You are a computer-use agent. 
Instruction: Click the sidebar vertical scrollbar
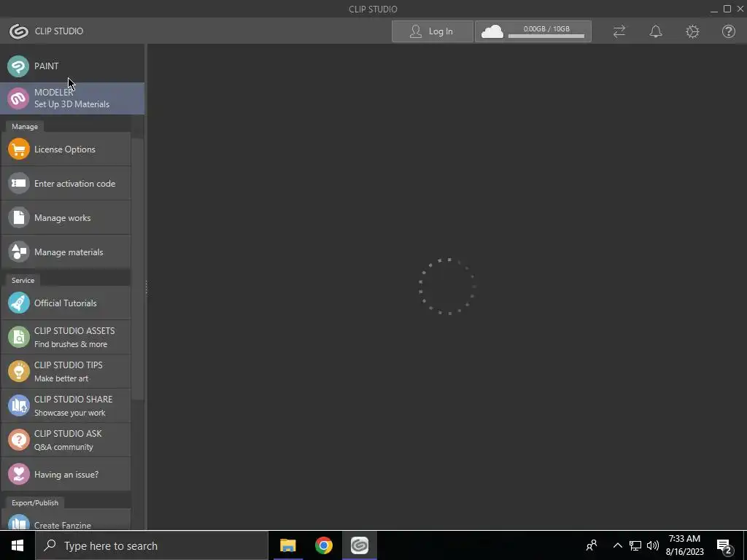pos(138,269)
